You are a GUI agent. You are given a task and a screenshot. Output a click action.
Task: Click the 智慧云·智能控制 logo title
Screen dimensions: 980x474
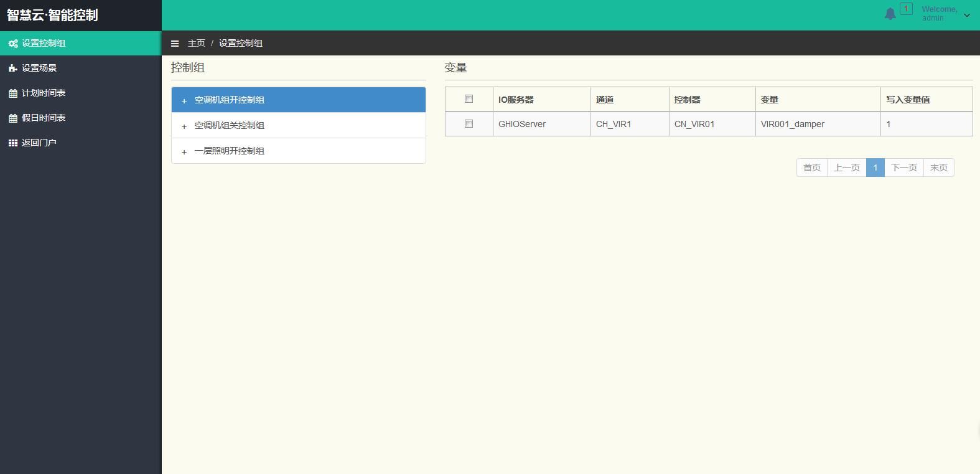[x=52, y=15]
